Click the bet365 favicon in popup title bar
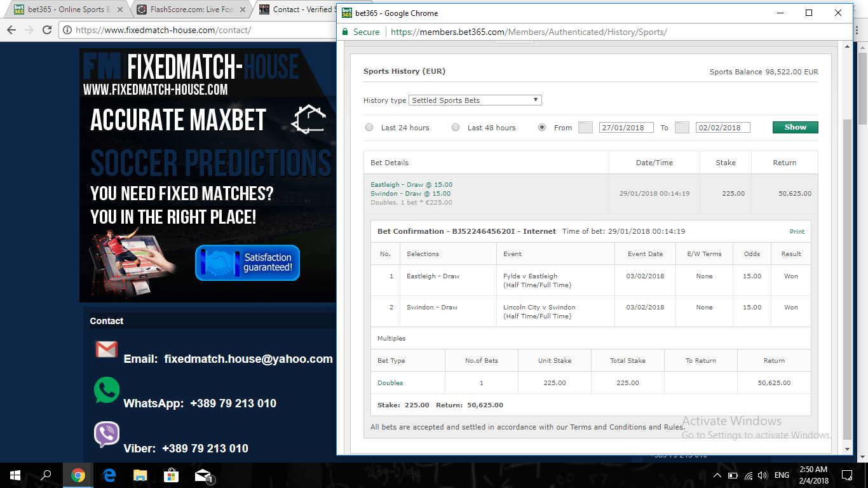 pyautogui.click(x=347, y=13)
